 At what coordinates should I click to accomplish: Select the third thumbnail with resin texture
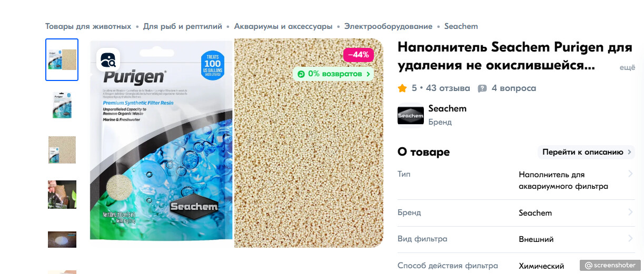click(62, 150)
